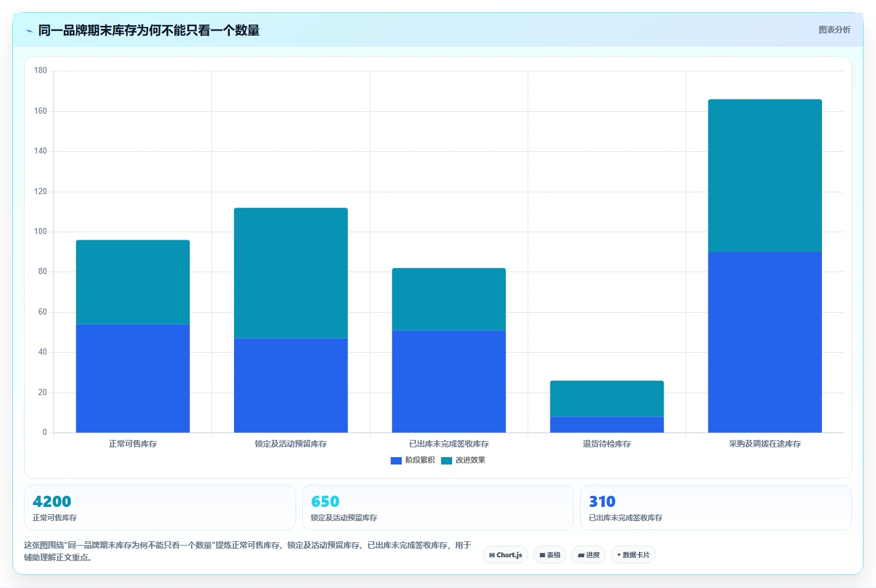Viewport: 876px width, 588px height.
Task: Click the description paragraph starting 这张图围绕
Action: [x=248, y=551]
